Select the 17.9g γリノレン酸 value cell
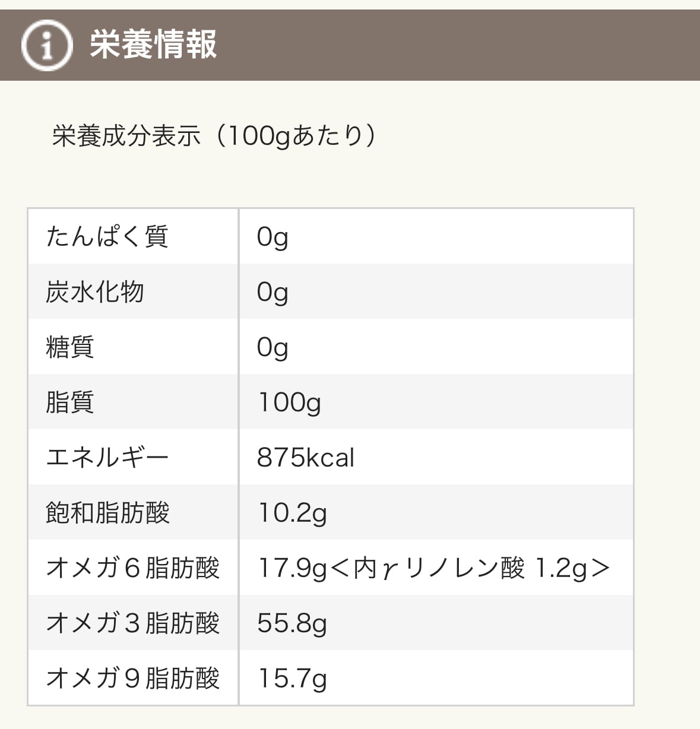This screenshot has width=700, height=729. coord(433,568)
